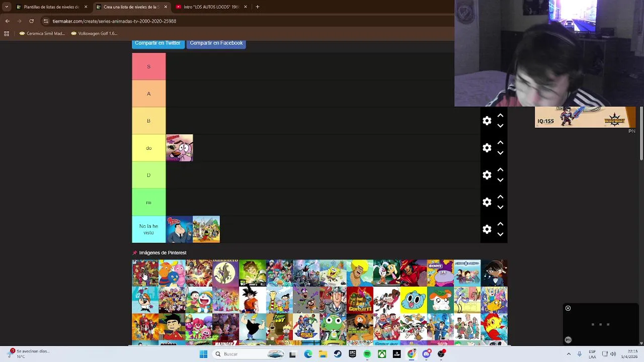Pick the Carmen Sandiego red-hat image

coord(414,273)
